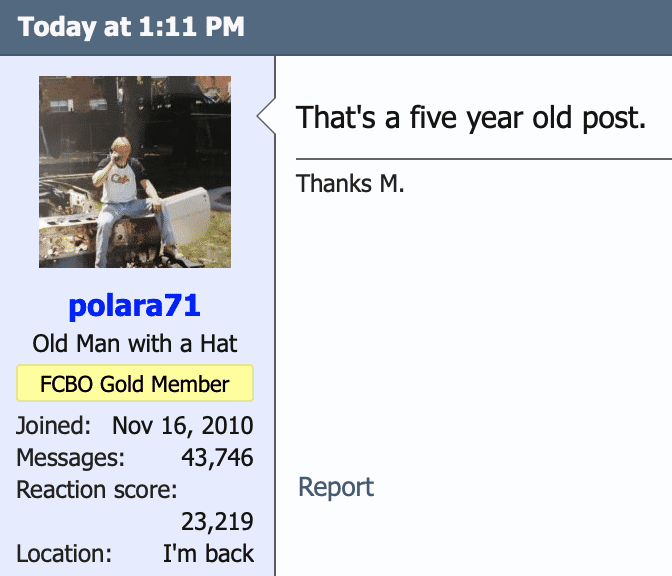This screenshot has height=576, width=672.
Task: Click the "I'm back" location link
Action: click(x=208, y=553)
